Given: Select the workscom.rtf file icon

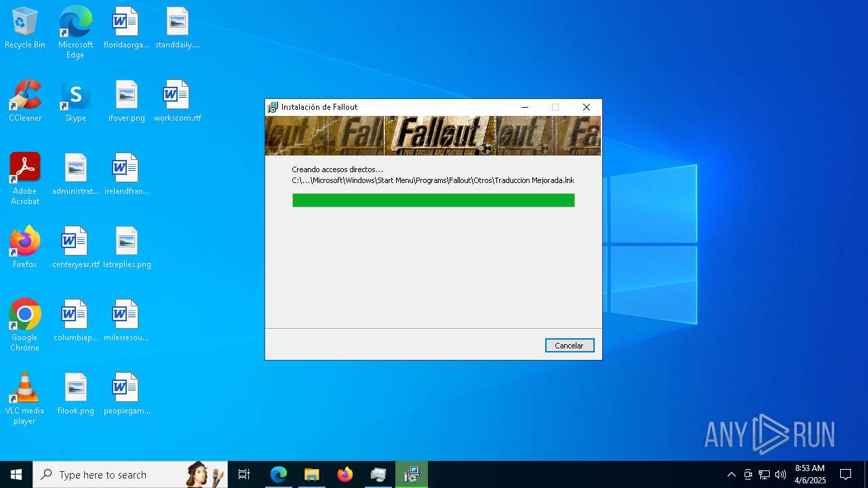Looking at the screenshot, I should [178, 102].
